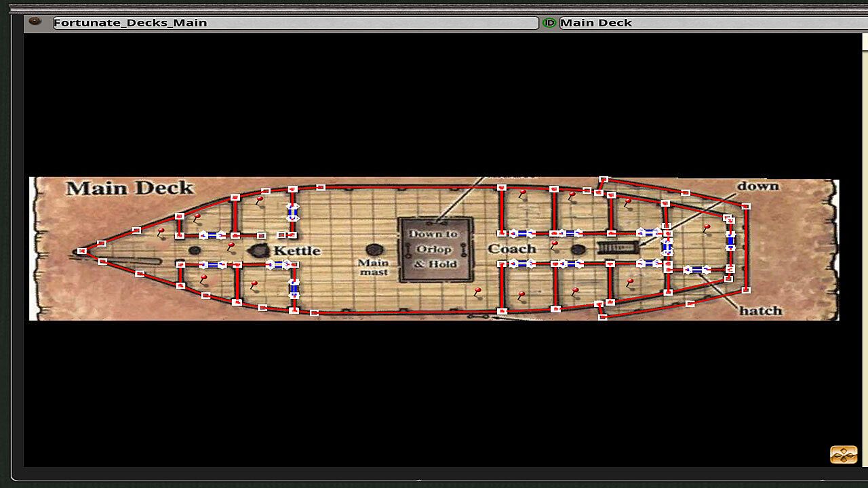Select the blue door on the sternmost cabin wall

pos(730,241)
